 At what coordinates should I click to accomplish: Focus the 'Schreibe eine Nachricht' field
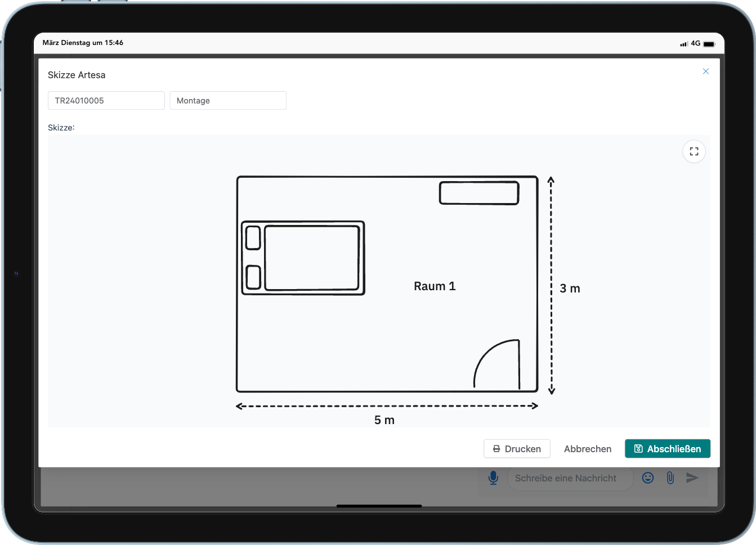(x=570, y=478)
